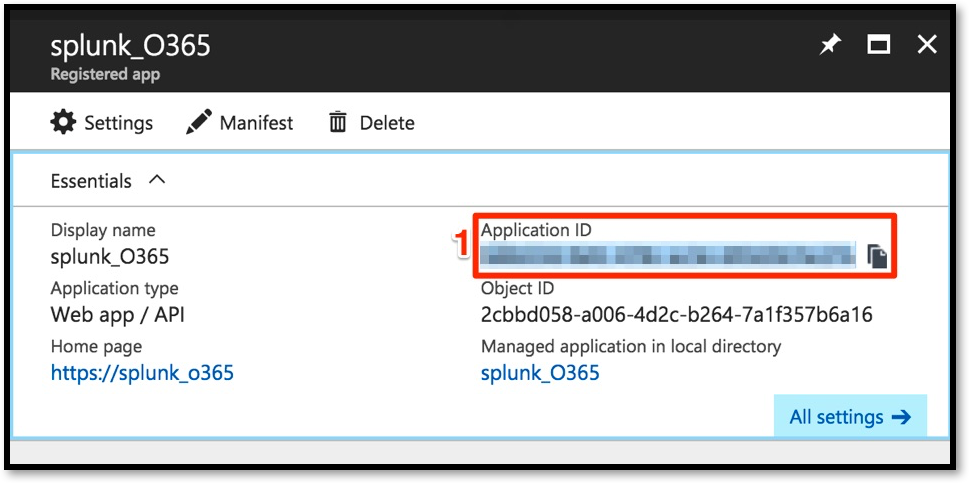Click the Registered app subtitle

105,75
